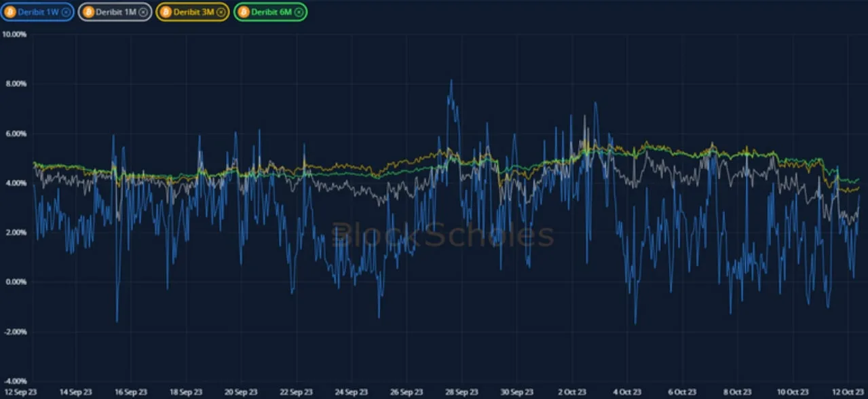Click the 4.00% y-axis label
The image size is (868, 399).
[x=15, y=183]
